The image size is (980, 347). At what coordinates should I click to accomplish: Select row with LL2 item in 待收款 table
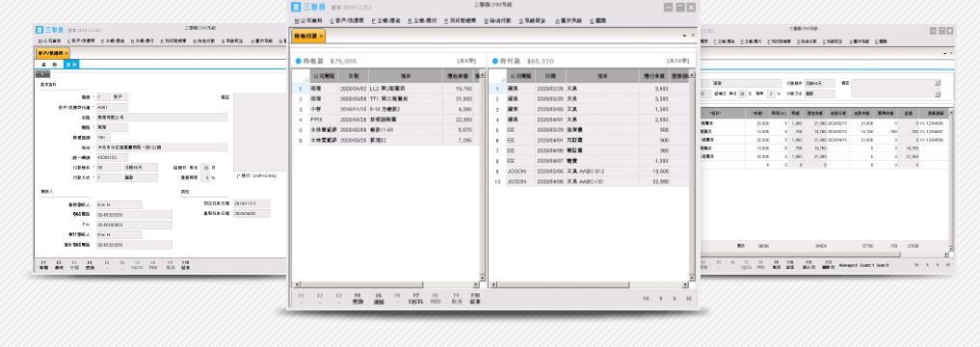click(x=385, y=89)
